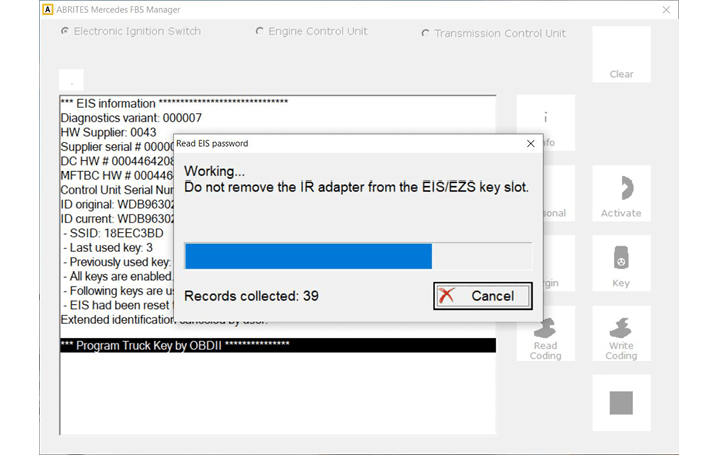
Task: Close the ABRITES Mercedes FBS Manager window
Action: pyautogui.click(x=666, y=10)
